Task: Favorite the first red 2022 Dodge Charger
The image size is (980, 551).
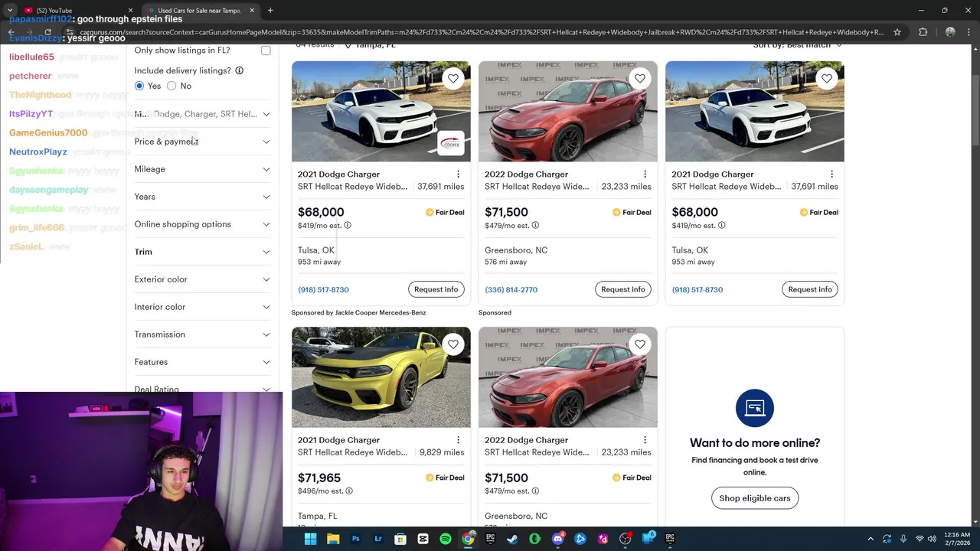Action: pyautogui.click(x=640, y=78)
